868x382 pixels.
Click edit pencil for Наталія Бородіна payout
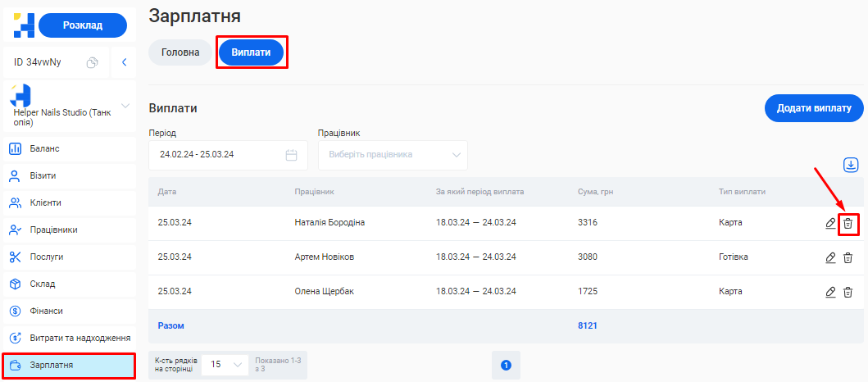point(830,223)
